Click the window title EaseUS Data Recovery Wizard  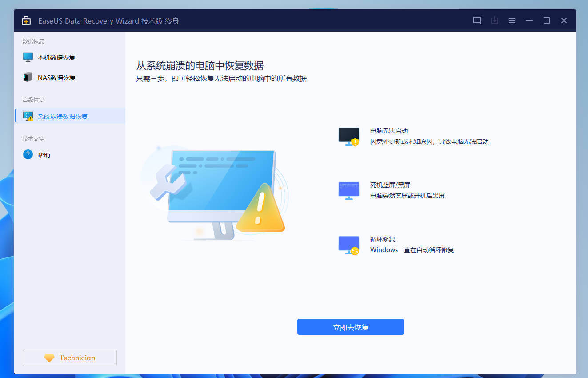click(109, 20)
